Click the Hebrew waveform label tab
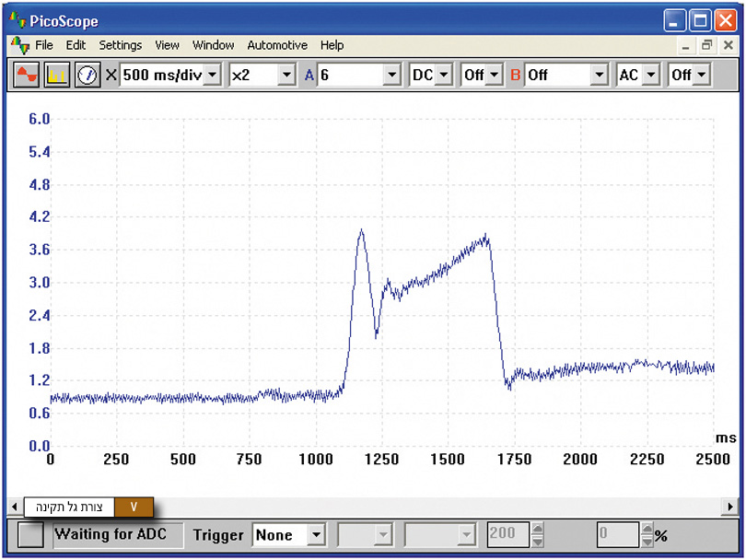This screenshot has width=746, height=560. click(68, 507)
